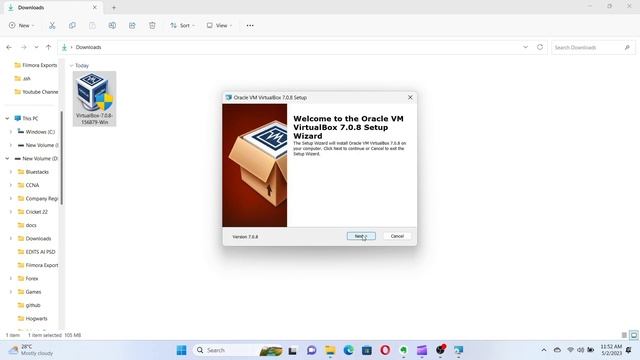Open the Sort dropdown
640x360 pixels.
182,25
